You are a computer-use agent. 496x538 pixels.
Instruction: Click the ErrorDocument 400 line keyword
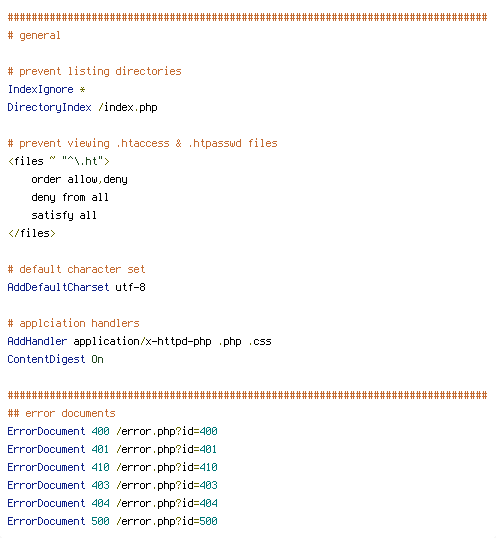pyautogui.click(x=46, y=431)
